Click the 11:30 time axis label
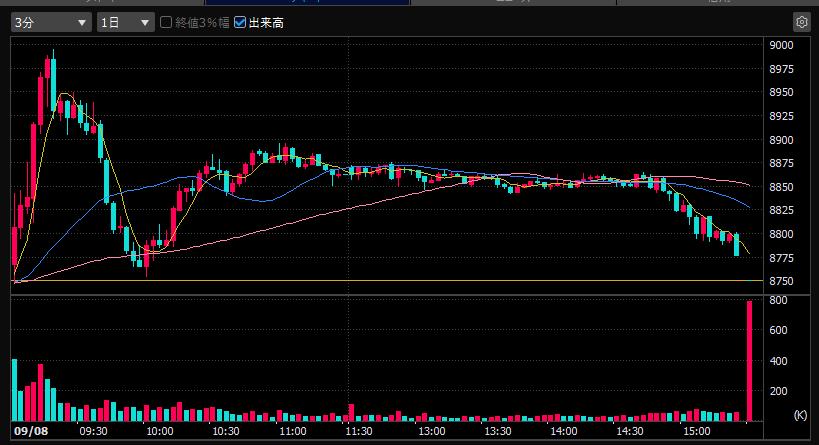This screenshot has width=819, height=445. (x=359, y=431)
